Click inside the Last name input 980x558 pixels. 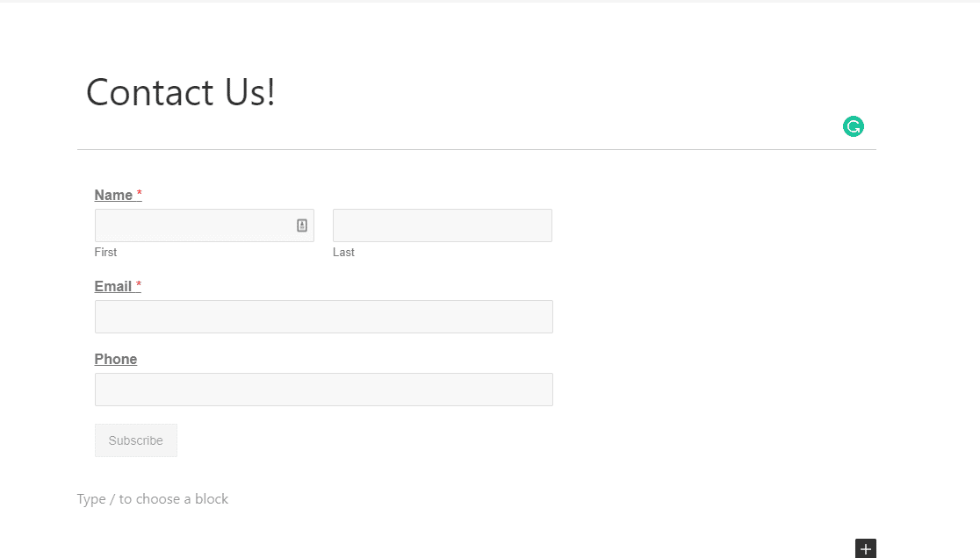point(442,225)
